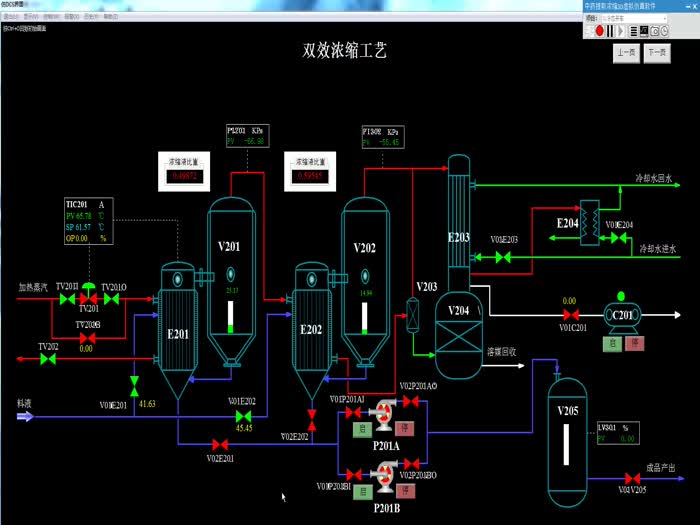700x525 pixels.
Task: Click valve V01C201 before vacuum pump
Action: click(x=569, y=315)
